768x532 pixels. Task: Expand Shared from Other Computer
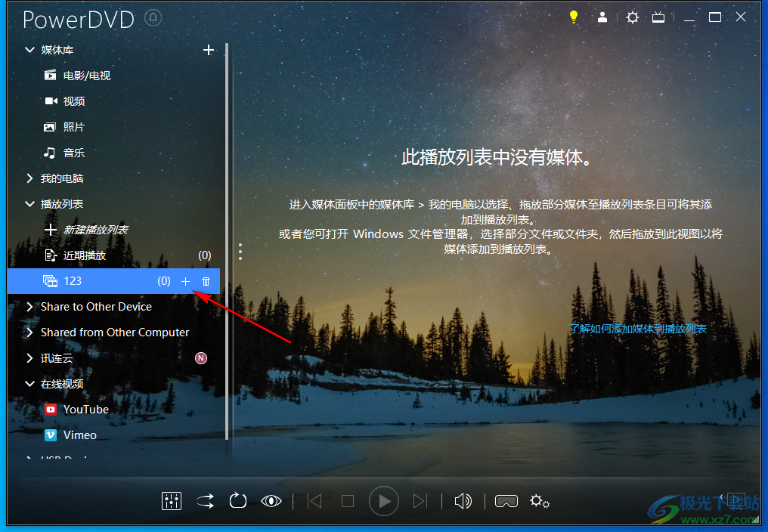tap(30, 332)
